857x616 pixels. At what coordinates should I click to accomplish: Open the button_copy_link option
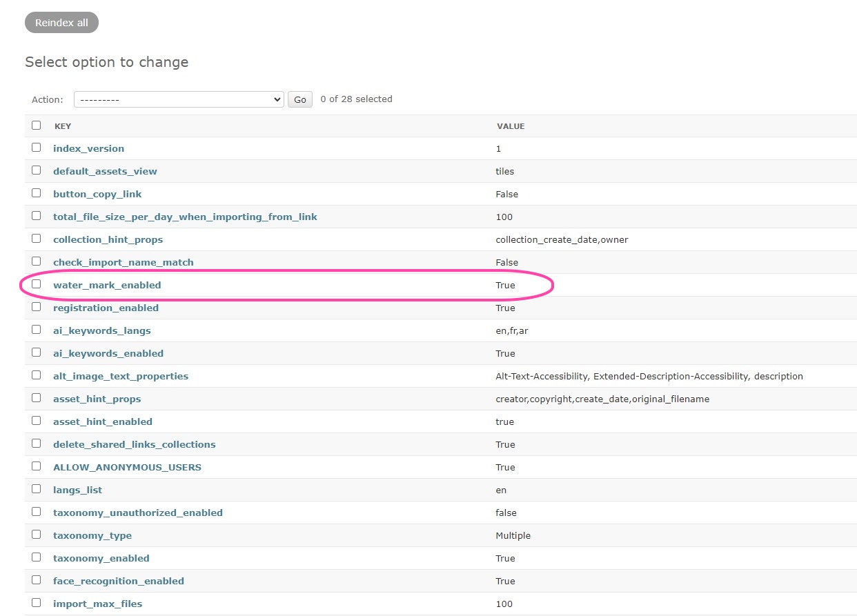pyautogui.click(x=97, y=194)
